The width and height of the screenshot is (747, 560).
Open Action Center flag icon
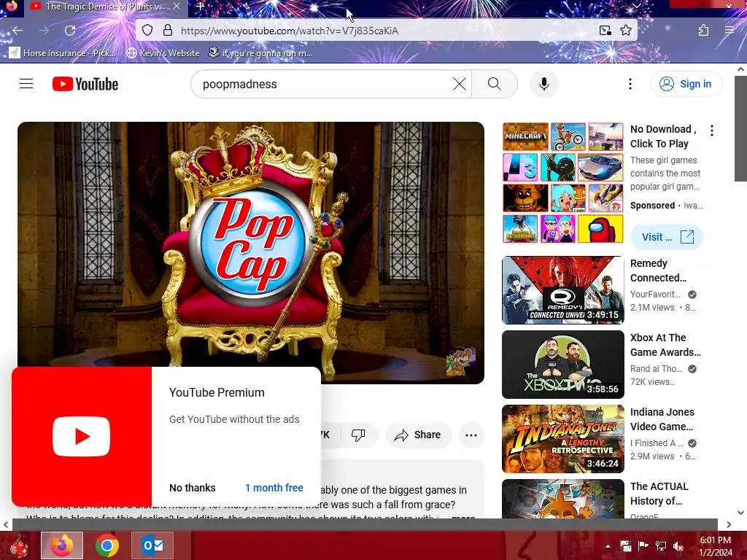pyautogui.click(x=643, y=546)
